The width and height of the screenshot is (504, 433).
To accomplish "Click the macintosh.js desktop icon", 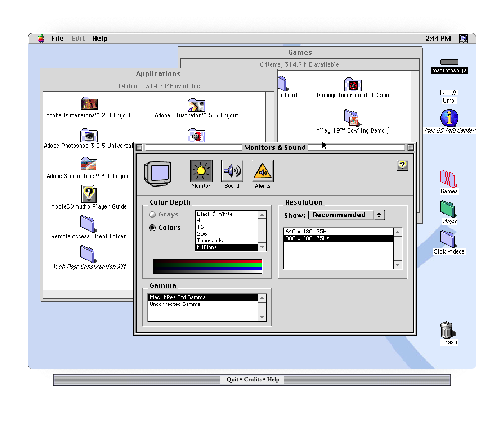I will pos(449,63).
